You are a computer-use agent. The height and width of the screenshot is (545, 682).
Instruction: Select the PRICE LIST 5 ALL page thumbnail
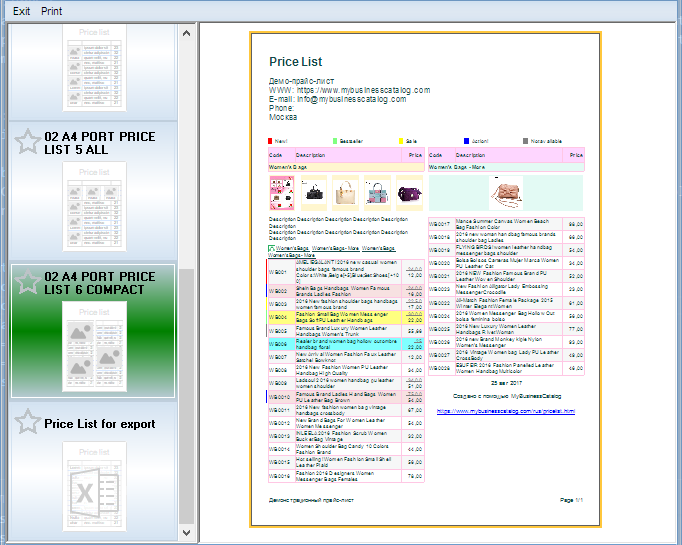[93, 205]
